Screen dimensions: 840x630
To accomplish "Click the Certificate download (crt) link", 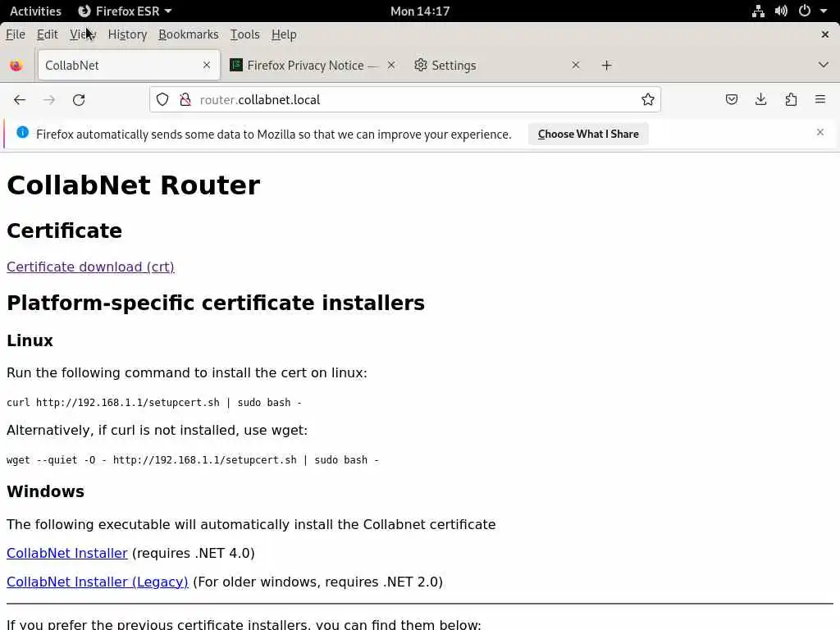I will (90, 267).
